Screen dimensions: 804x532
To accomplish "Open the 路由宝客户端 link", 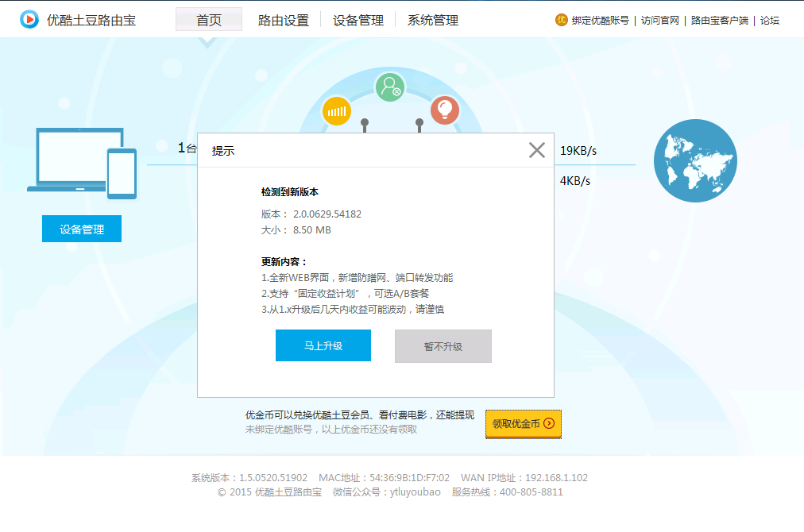I will point(720,21).
